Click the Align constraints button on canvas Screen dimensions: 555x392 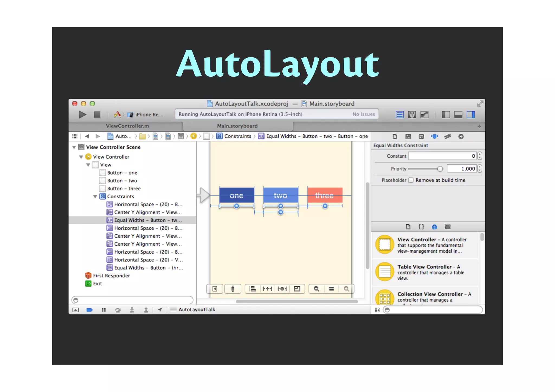[x=253, y=289]
